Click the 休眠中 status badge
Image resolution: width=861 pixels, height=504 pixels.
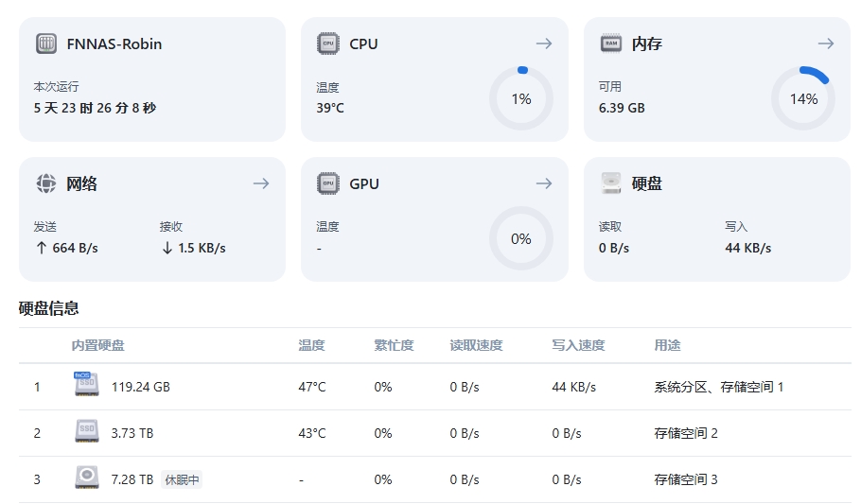coord(182,479)
